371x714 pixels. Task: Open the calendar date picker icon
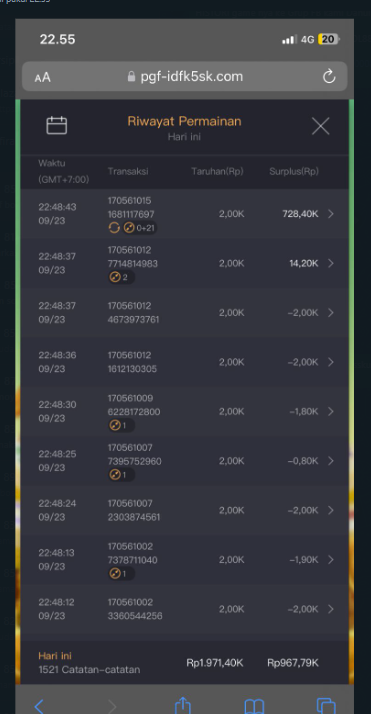[57, 125]
